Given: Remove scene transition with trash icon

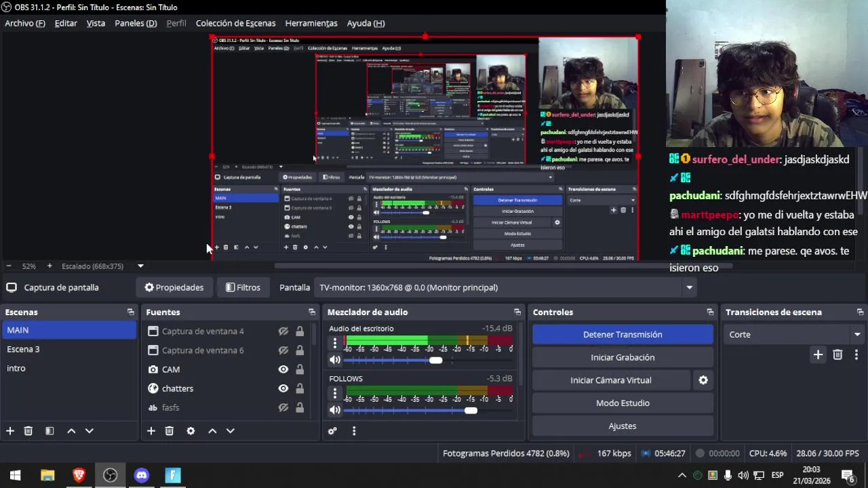Looking at the screenshot, I should [837, 354].
